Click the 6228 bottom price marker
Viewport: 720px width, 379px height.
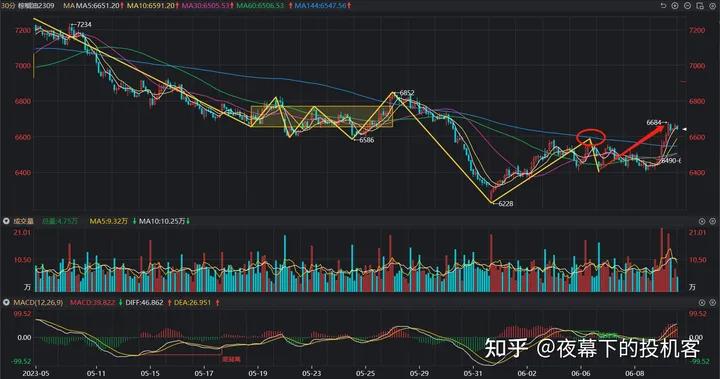point(506,204)
